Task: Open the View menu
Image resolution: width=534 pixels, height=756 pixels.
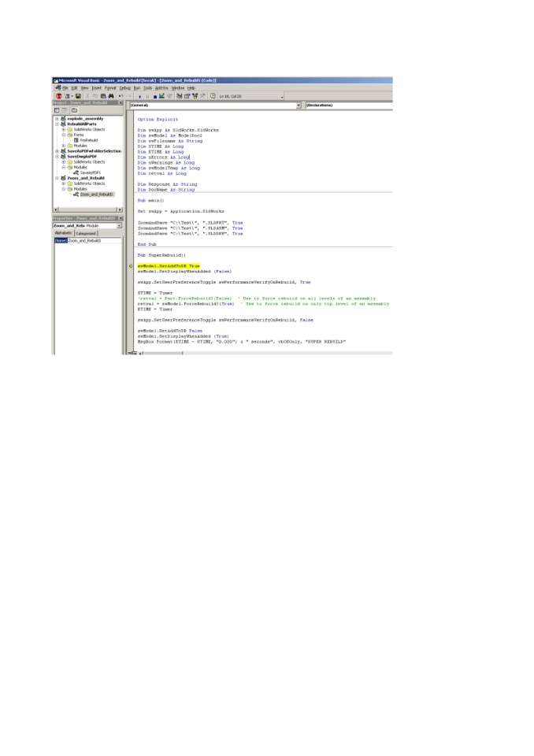Action: pyautogui.click(x=85, y=87)
